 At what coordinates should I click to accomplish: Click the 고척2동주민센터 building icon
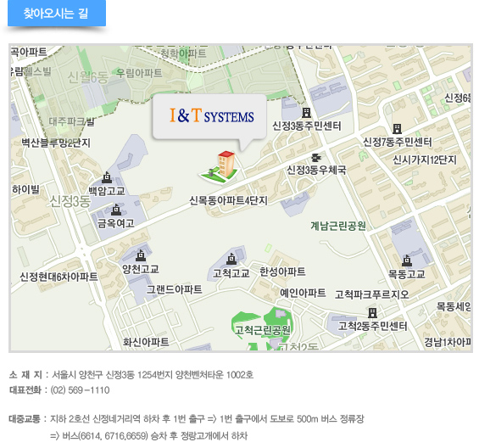coord(372,313)
